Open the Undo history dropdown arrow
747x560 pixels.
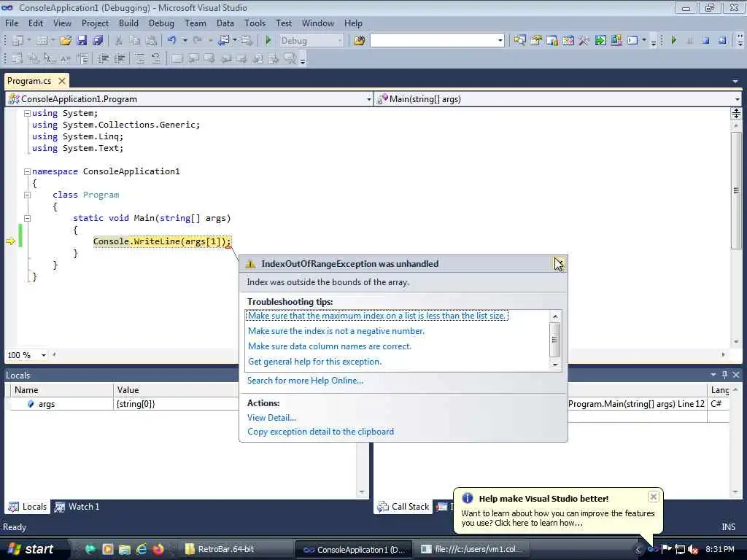[x=185, y=41]
